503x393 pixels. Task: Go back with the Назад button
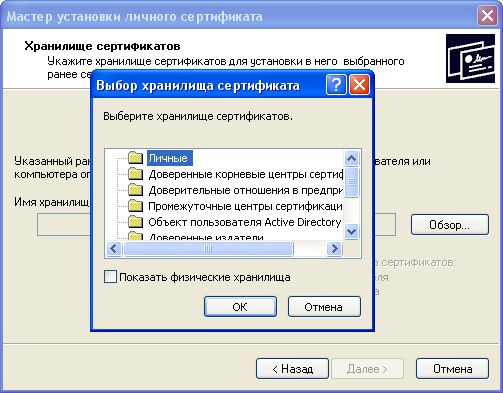[292, 369]
